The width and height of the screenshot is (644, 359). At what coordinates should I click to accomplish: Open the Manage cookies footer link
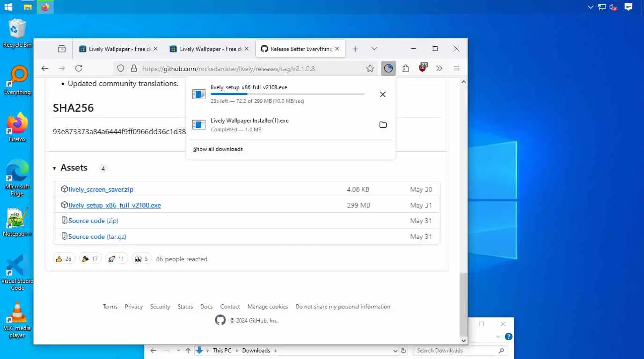268,307
